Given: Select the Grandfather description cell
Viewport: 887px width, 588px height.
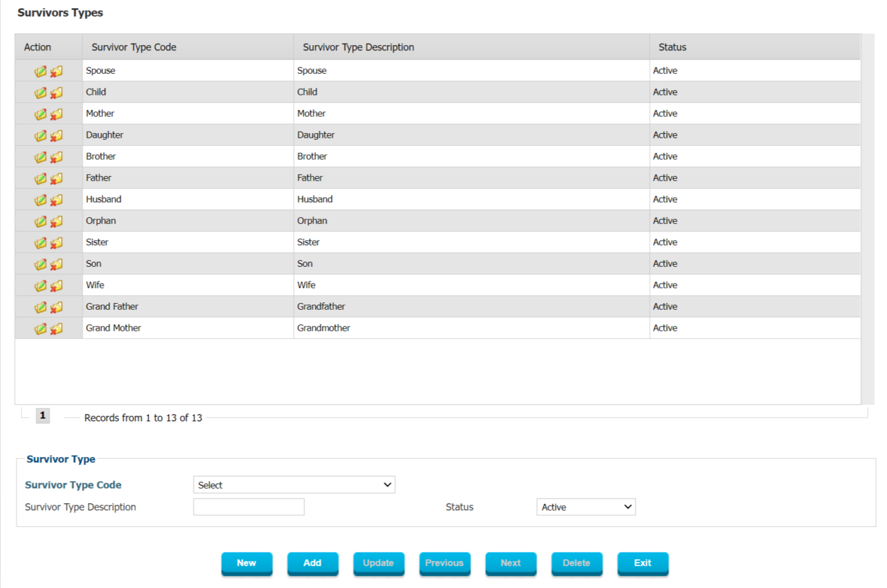Looking at the screenshot, I should (472, 306).
